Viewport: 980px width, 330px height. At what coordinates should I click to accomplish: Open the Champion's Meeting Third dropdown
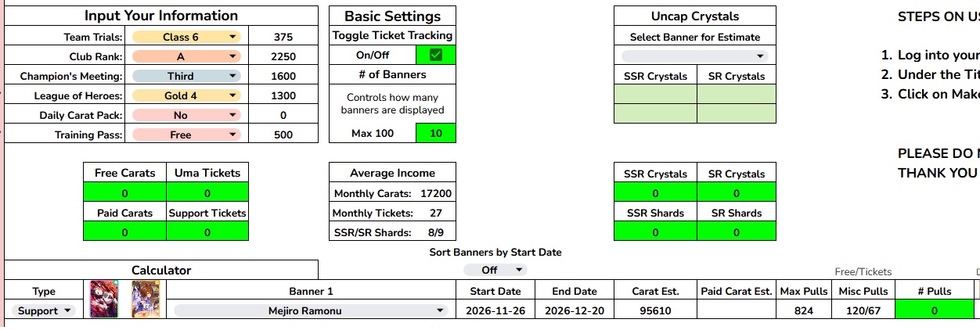[x=186, y=76]
